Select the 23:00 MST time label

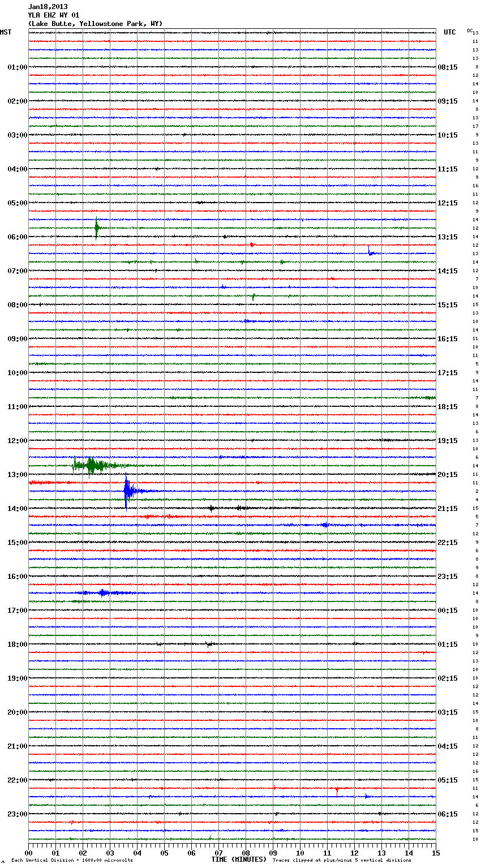click(x=18, y=814)
